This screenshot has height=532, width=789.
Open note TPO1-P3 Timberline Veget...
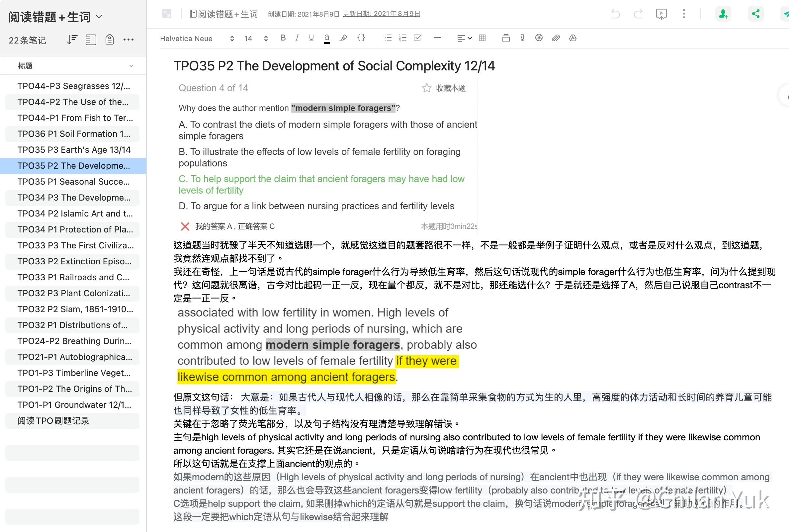73,373
